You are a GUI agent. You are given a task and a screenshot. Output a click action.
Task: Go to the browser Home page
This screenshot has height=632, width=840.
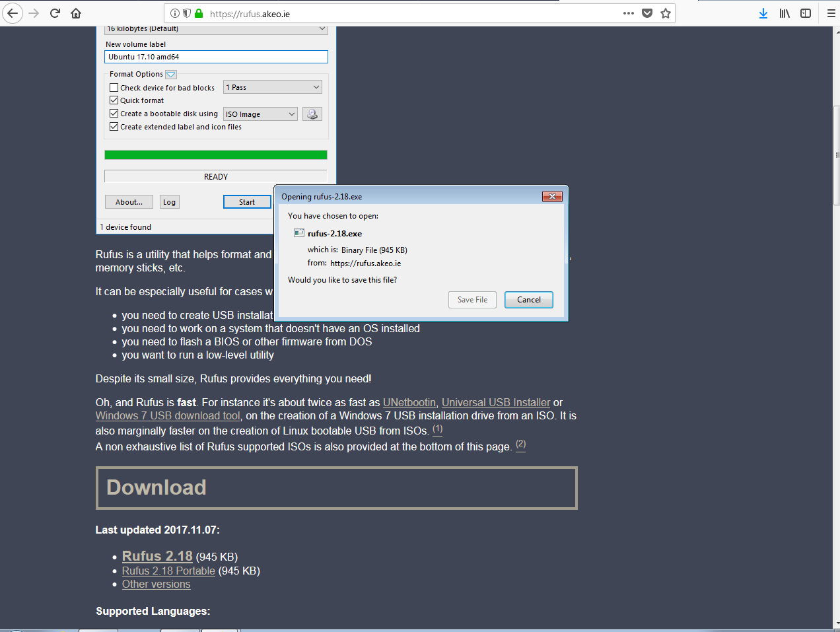76,13
